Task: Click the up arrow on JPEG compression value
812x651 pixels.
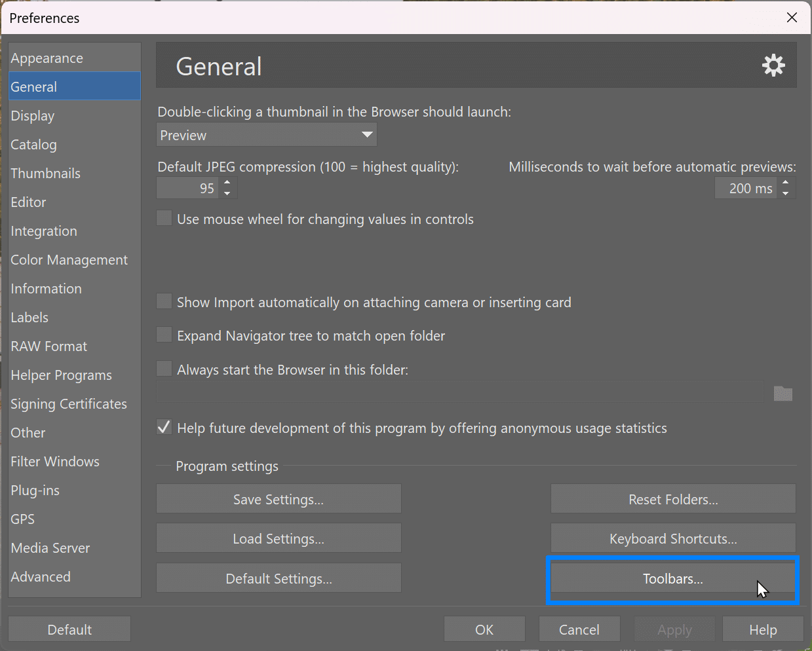Action: click(x=226, y=183)
